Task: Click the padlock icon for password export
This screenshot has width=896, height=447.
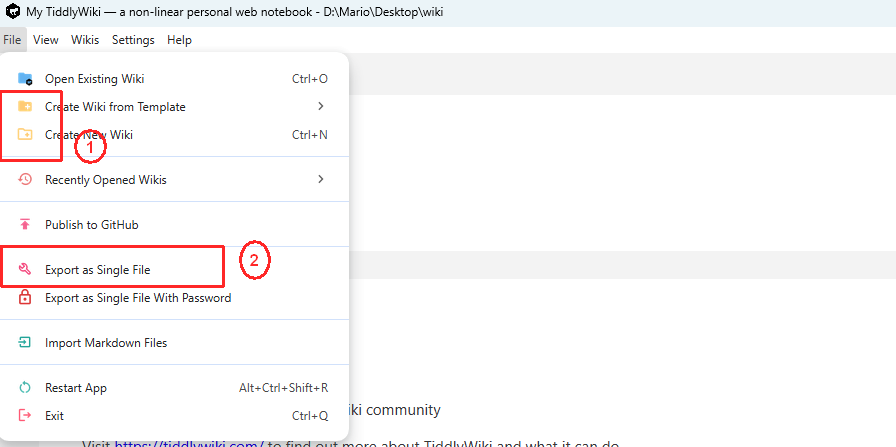Action: [x=25, y=298]
